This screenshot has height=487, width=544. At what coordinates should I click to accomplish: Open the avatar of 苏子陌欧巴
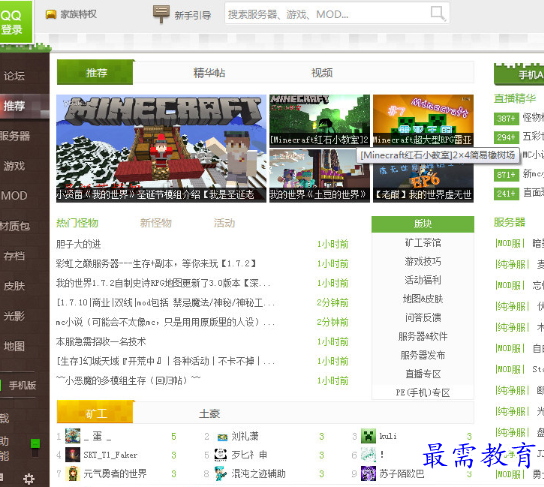[368, 473]
